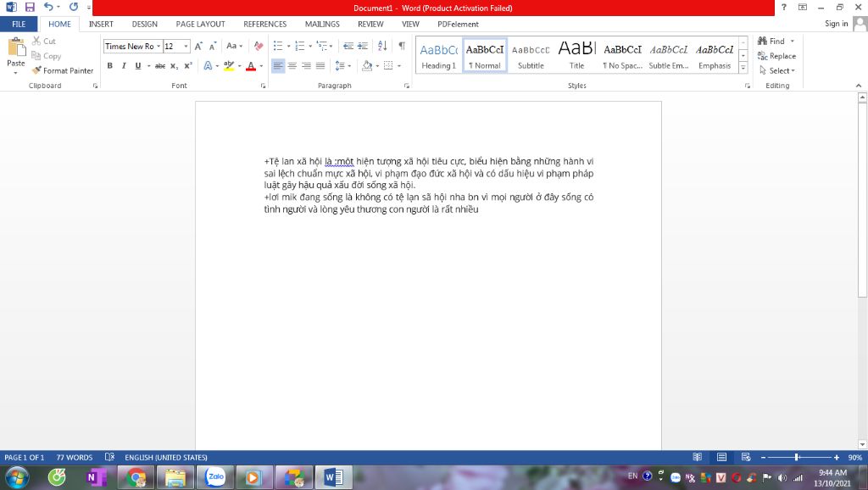
Task: Expand the numbering library dropdown arrow
Action: click(310, 46)
